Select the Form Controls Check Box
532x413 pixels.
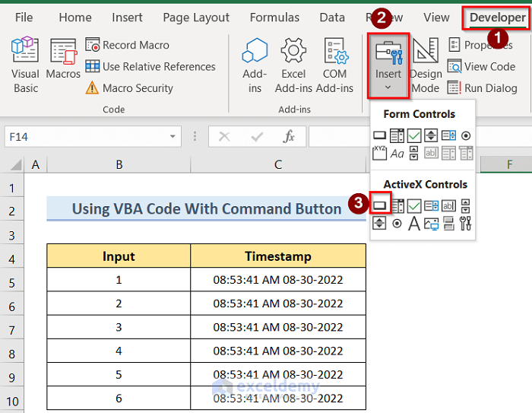[414, 136]
